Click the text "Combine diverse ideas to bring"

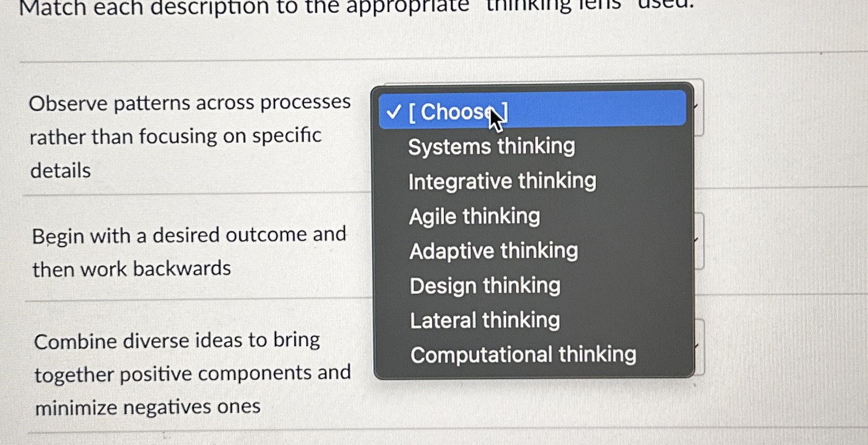pyautogui.click(x=177, y=340)
